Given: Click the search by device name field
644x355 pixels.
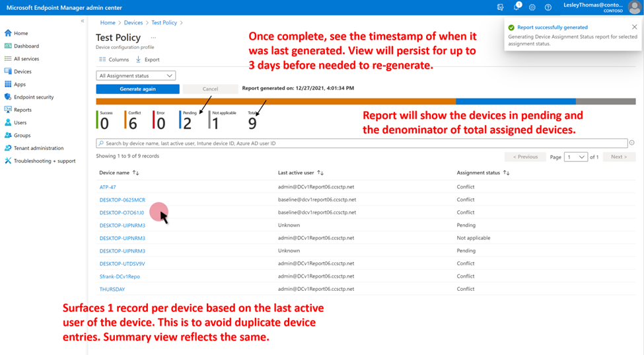Looking at the screenshot, I should [x=362, y=143].
